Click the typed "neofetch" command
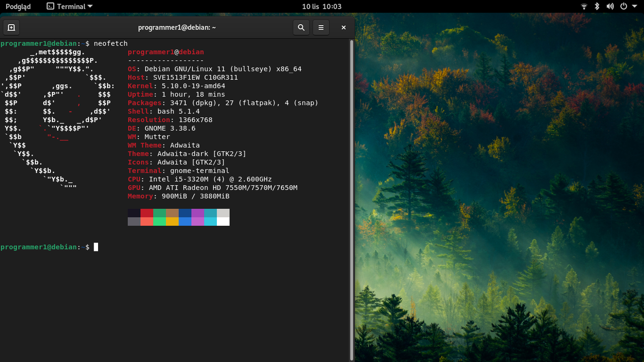644x362 pixels. pyautogui.click(x=111, y=44)
